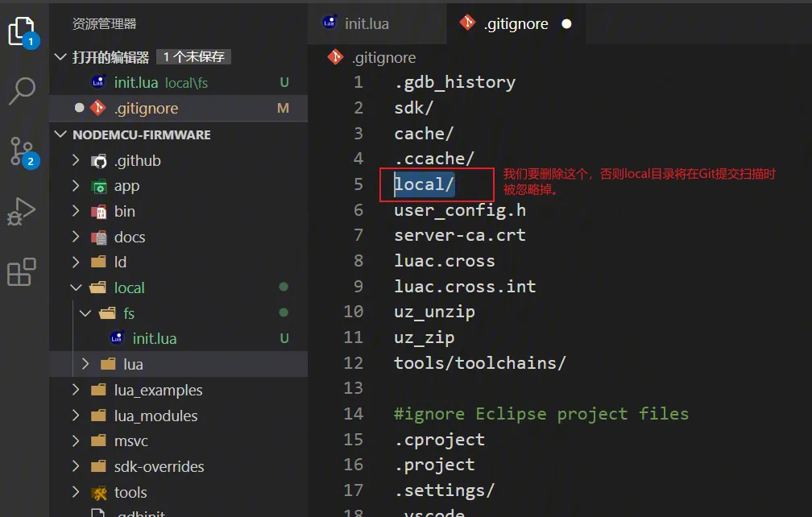This screenshot has height=517, width=812.
Task: Select the tools folder in explorer
Action: (x=130, y=492)
